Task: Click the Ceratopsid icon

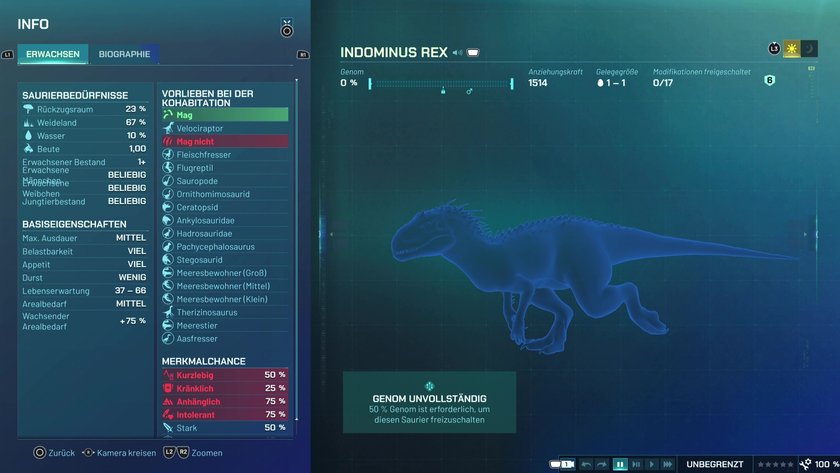Action: [x=168, y=207]
